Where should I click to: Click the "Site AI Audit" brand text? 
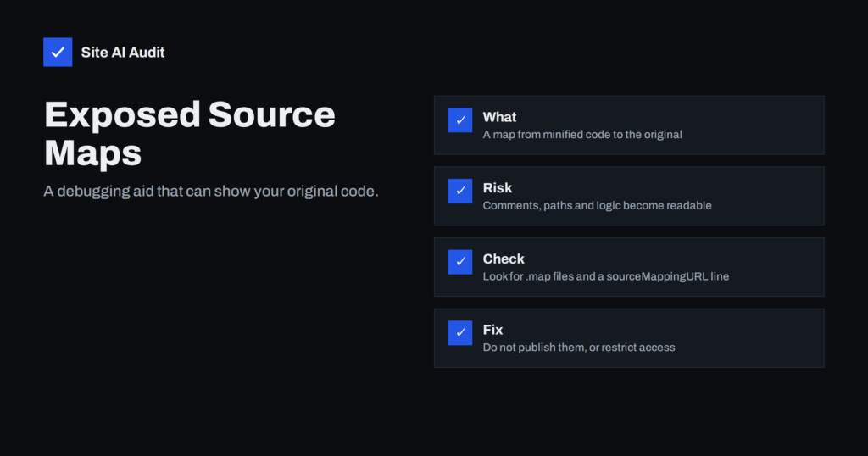122,52
